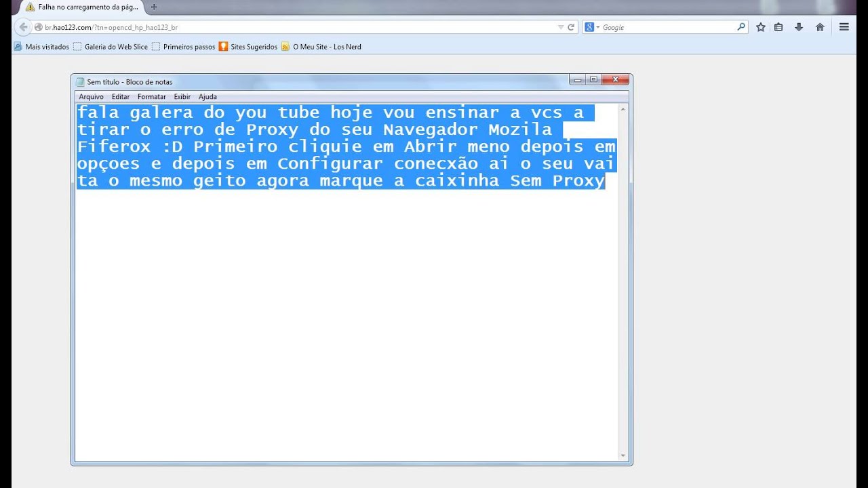Go to Firefox home page icon
Image resolution: width=868 pixels, height=488 pixels.
pyautogui.click(x=820, y=27)
